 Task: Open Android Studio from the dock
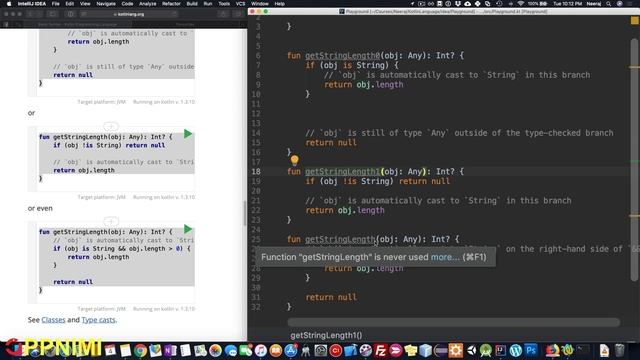click(x=486, y=350)
